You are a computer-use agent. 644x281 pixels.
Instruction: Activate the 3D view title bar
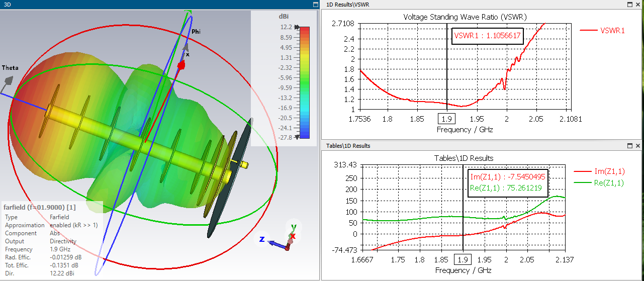click(160, 4)
